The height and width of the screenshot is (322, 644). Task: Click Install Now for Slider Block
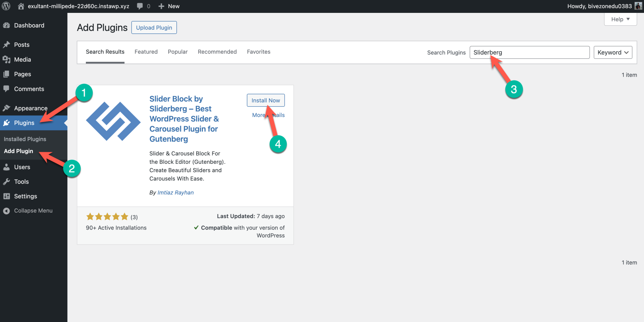click(x=265, y=100)
